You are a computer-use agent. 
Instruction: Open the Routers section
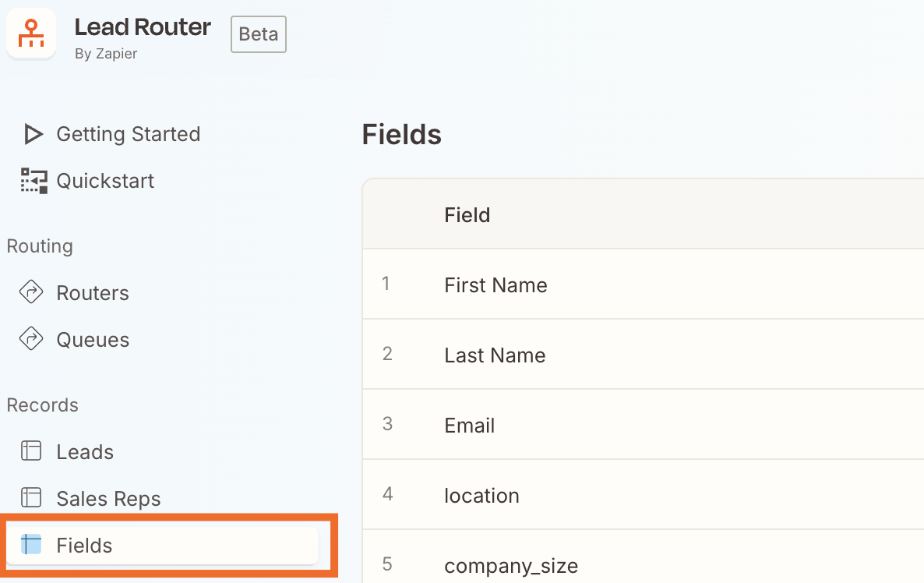point(92,292)
